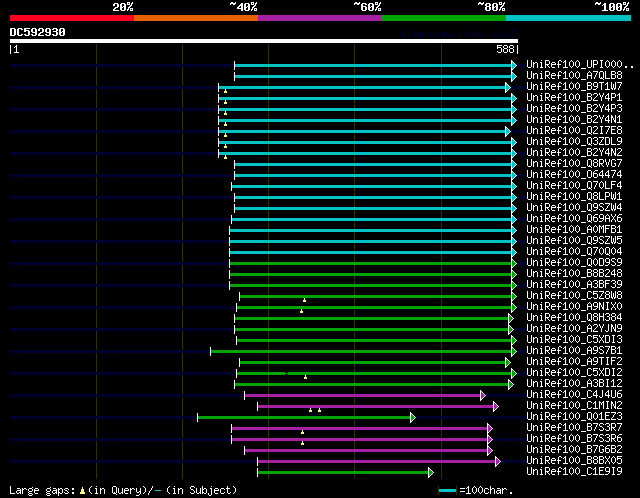This screenshot has height=498, width=640.
Task: Click the DC592930 query name
Action: point(38,32)
